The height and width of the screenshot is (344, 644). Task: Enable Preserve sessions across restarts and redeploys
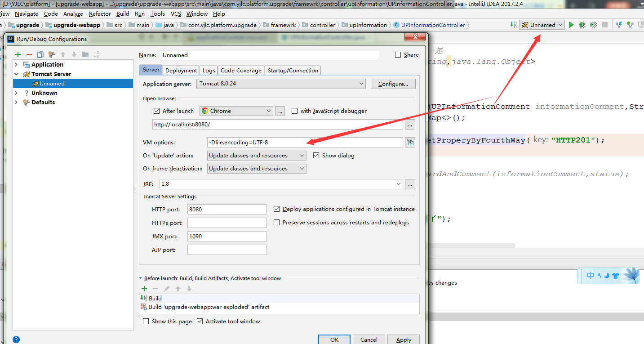[x=277, y=222]
